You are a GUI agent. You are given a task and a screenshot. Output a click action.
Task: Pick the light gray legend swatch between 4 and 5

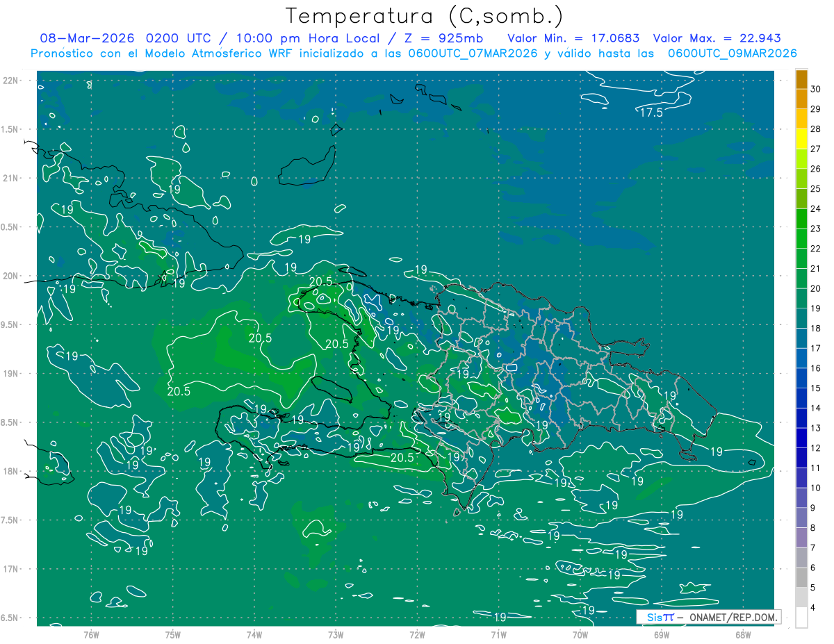(x=802, y=597)
